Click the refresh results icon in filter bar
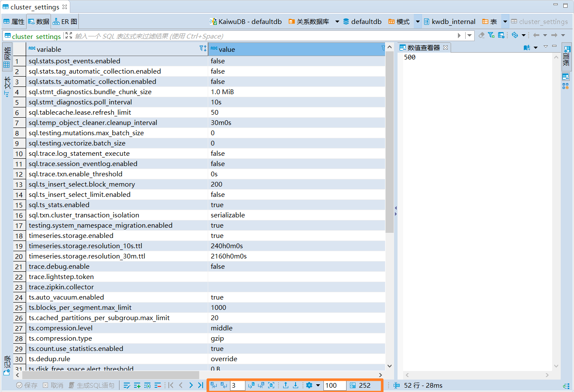This screenshot has height=392, width=574. coord(515,35)
